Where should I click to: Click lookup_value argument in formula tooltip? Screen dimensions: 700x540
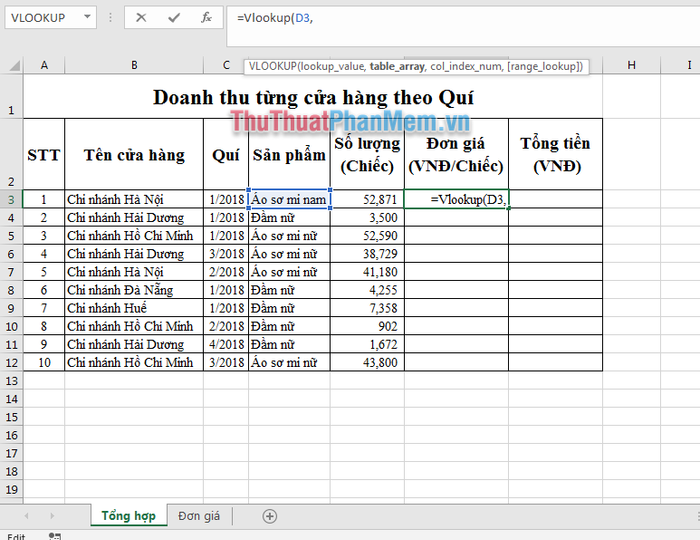(335, 66)
